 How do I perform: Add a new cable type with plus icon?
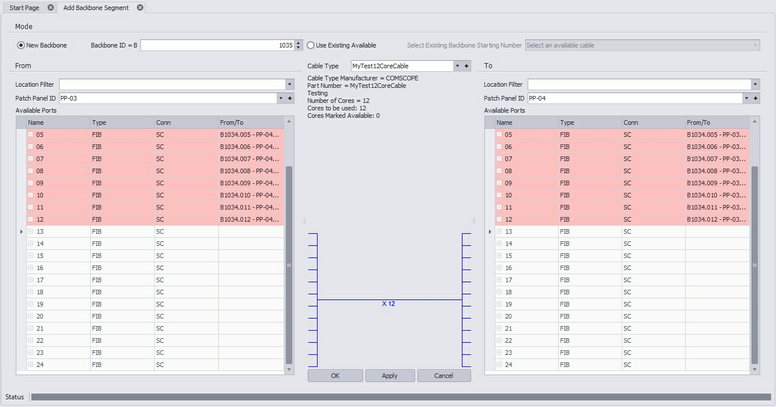466,66
